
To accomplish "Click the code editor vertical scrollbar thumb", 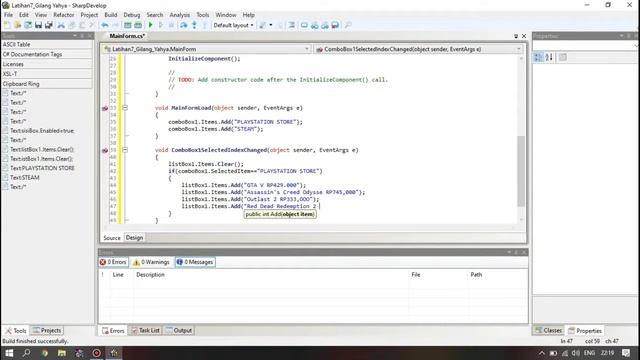I will [x=521, y=171].
